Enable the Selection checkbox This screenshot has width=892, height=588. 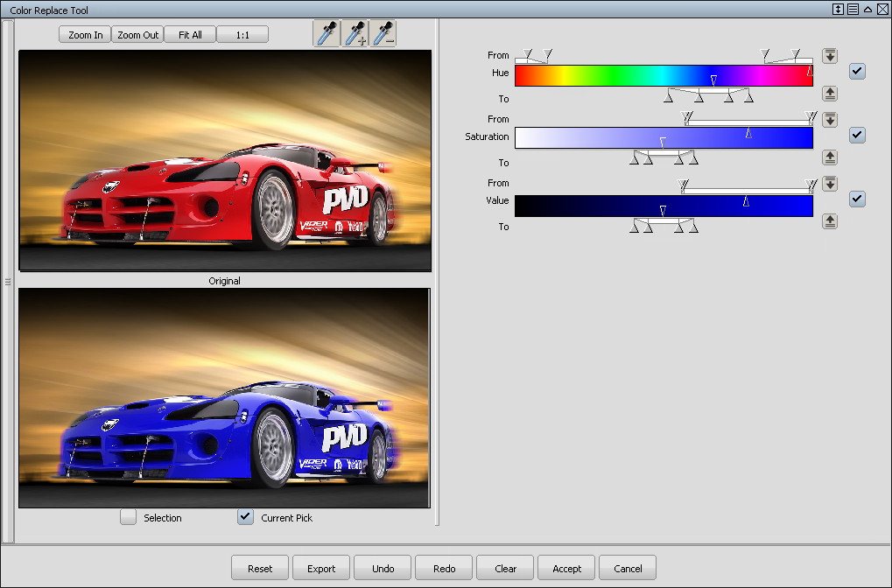coord(129,517)
